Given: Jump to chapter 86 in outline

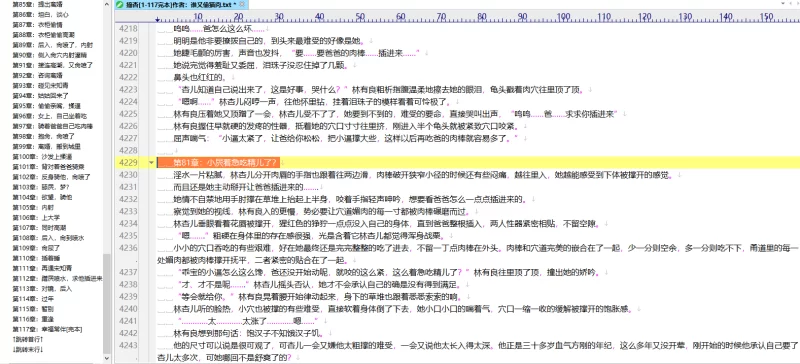Looking at the screenshot, I should click(x=41, y=15).
